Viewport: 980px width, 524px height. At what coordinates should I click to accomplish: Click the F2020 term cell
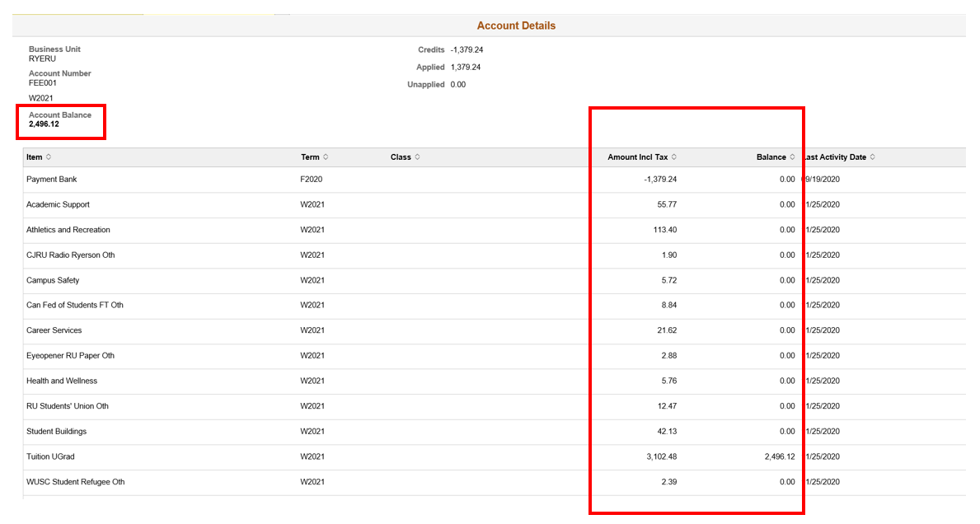pyautogui.click(x=312, y=180)
